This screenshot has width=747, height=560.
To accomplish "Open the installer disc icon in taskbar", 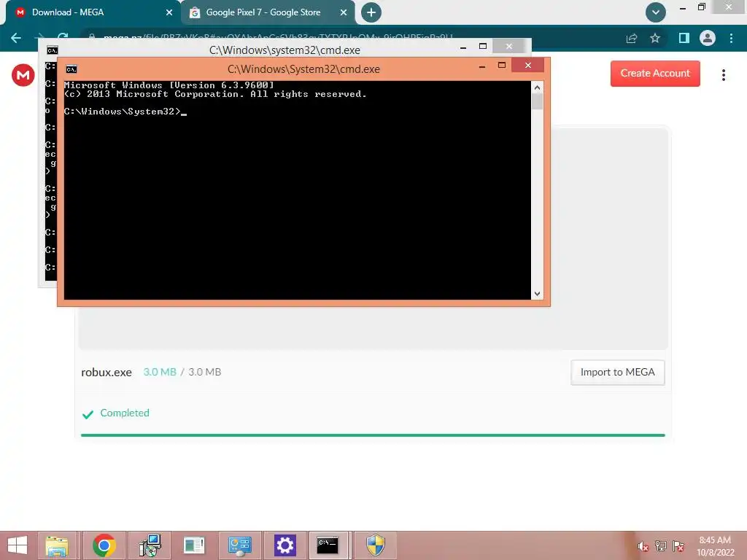I will click(150, 545).
